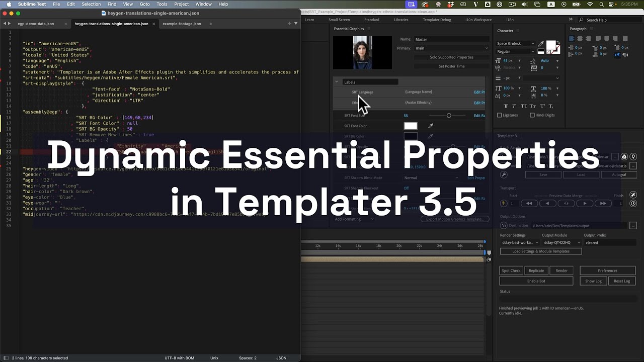Screen dimensions: 644x362
Task: Click the Enable Bot button
Action: click(x=536, y=281)
